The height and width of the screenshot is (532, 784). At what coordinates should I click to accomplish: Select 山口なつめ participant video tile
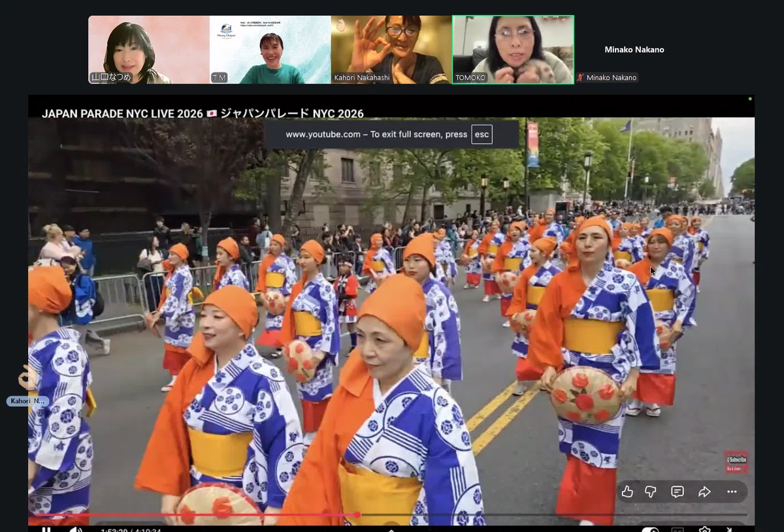149,50
